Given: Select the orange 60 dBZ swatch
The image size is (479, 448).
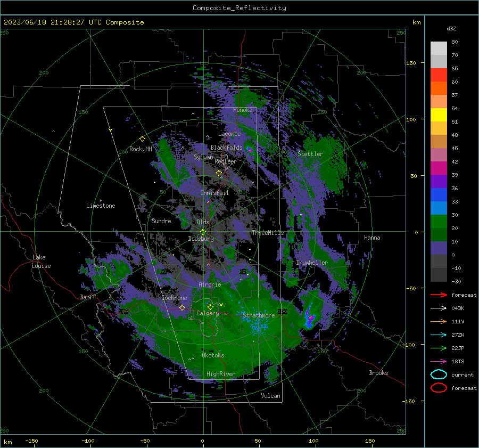Looking at the screenshot, I should 439,88.
